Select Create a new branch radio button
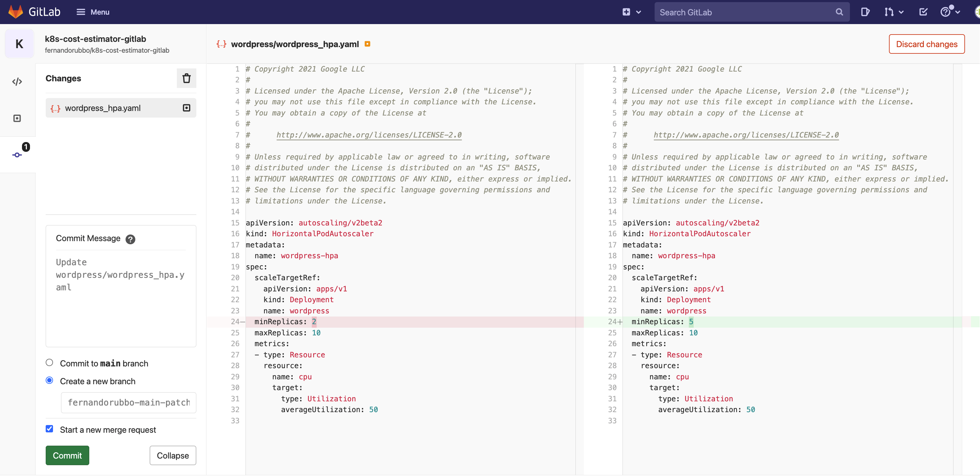This screenshot has width=980, height=476. pos(50,380)
